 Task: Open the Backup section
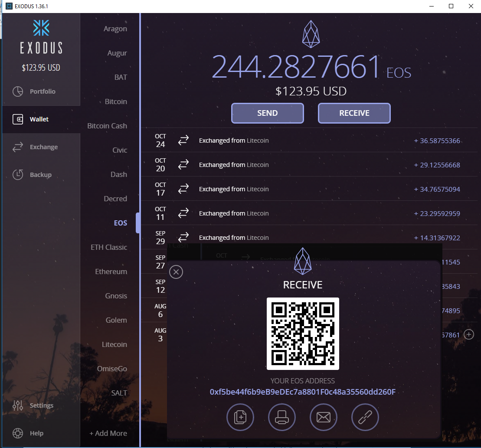(x=41, y=175)
